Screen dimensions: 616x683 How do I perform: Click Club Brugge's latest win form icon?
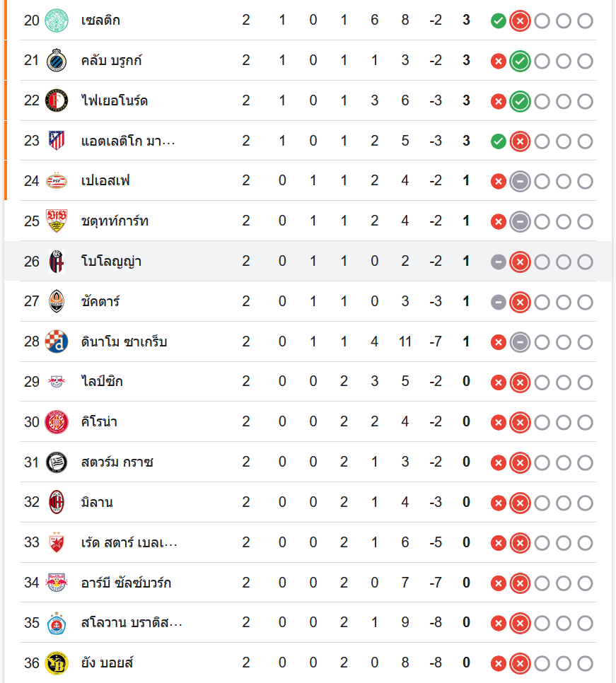pyautogui.click(x=520, y=61)
